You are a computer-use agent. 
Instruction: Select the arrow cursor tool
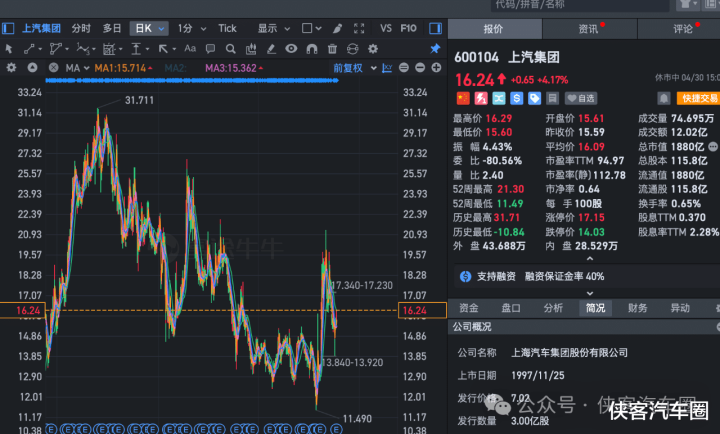point(9,49)
